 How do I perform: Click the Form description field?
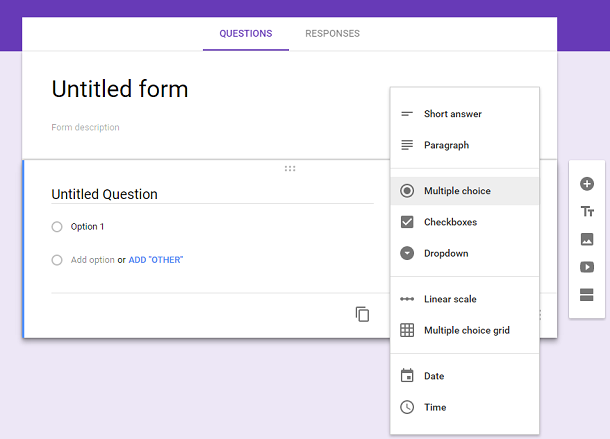click(85, 127)
